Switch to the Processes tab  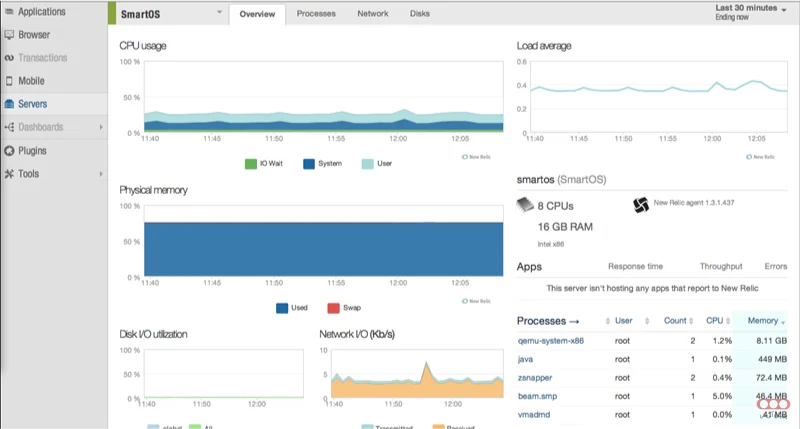coord(316,14)
